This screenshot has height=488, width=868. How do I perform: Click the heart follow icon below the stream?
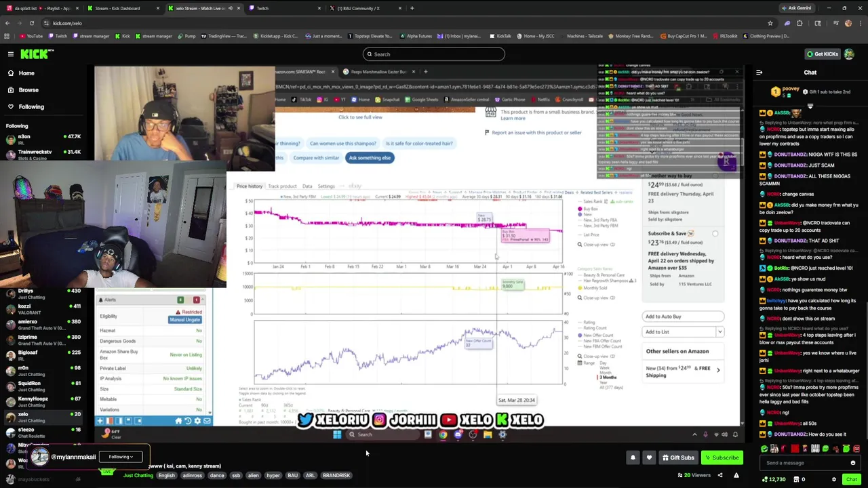click(649, 457)
